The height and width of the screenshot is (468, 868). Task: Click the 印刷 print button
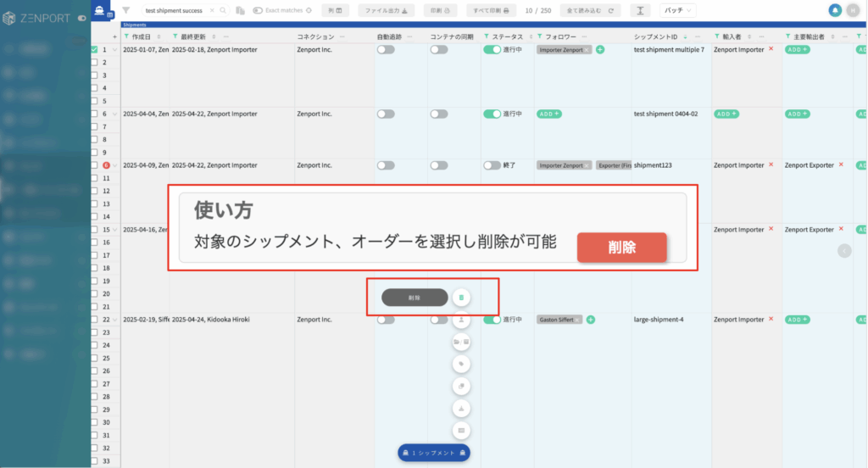(x=440, y=10)
